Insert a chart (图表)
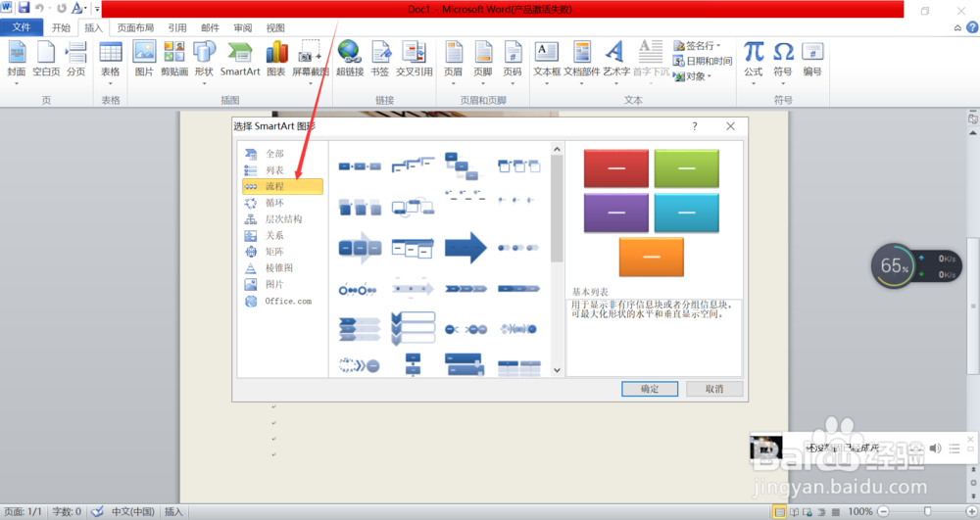 (276, 60)
